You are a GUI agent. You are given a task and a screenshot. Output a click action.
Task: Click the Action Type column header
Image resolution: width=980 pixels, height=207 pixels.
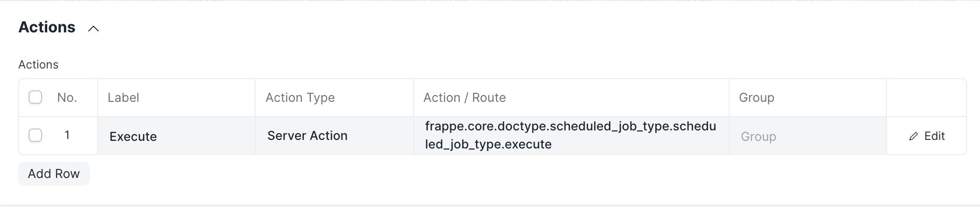click(300, 98)
